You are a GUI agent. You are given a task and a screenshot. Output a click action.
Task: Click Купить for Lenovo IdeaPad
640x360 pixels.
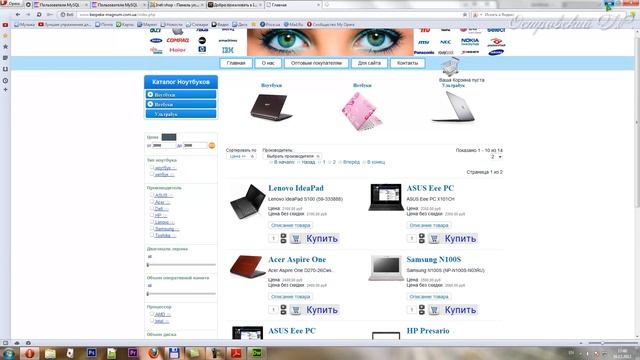pyautogui.click(x=322, y=238)
